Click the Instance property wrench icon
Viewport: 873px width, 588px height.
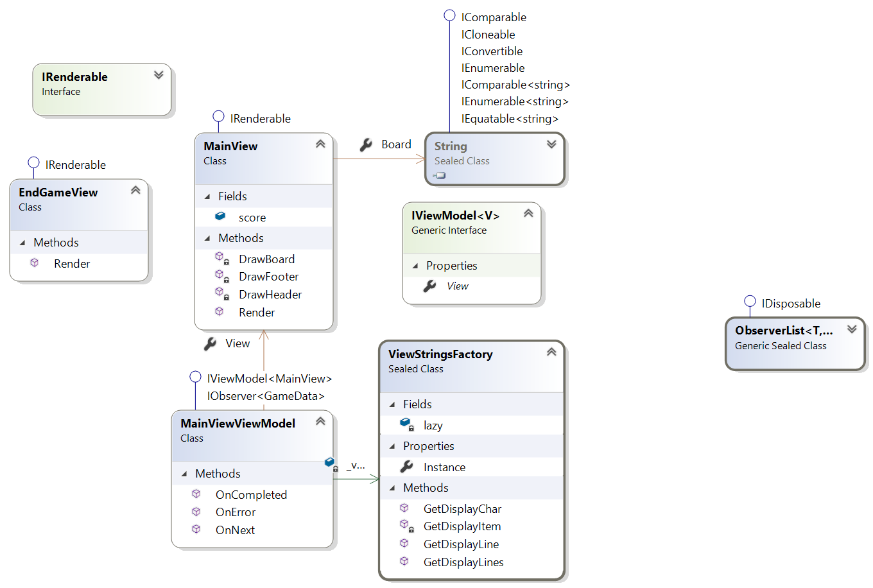click(406, 467)
